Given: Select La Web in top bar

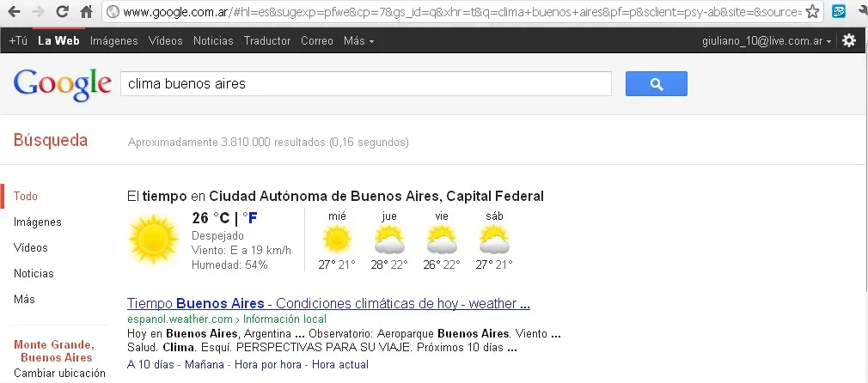Looking at the screenshot, I should pos(58,40).
